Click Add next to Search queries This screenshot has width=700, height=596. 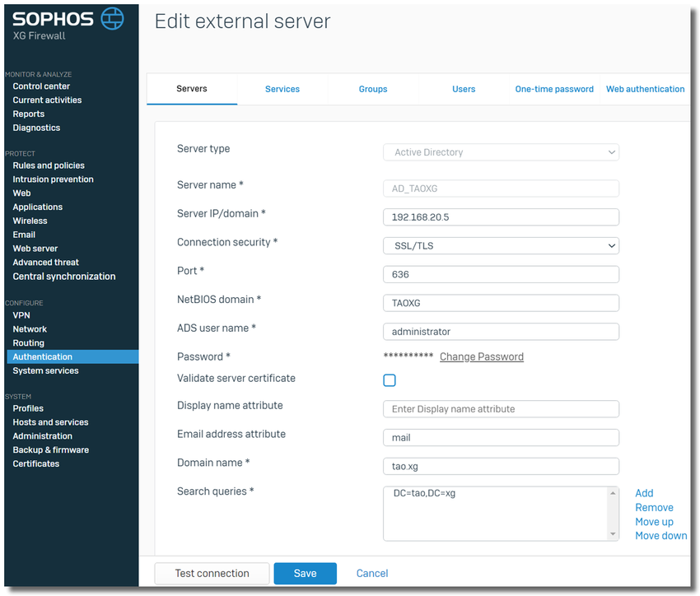[x=644, y=493]
